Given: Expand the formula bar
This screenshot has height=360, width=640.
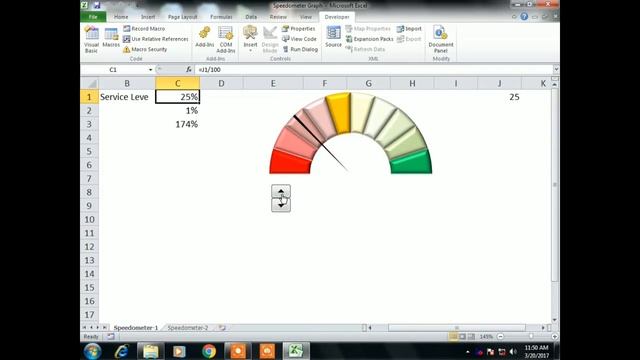Looking at the screenshot, I should click(556, 70).
